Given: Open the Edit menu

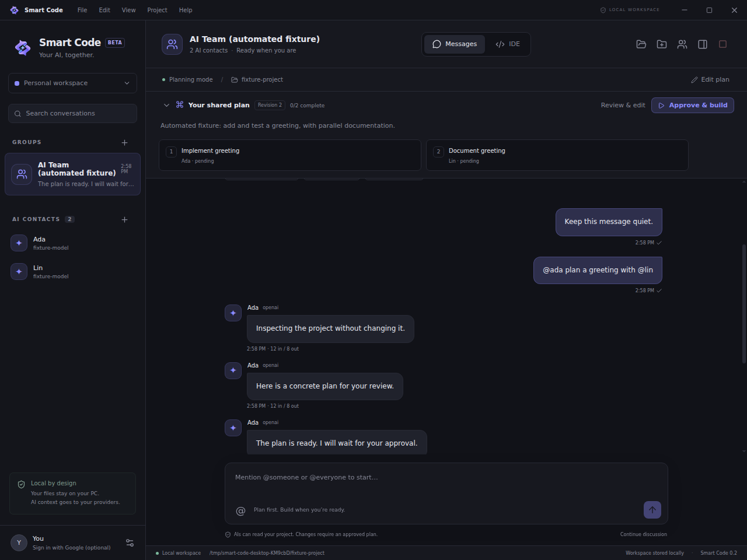Looking at the screenshot, I should (104, 10).
